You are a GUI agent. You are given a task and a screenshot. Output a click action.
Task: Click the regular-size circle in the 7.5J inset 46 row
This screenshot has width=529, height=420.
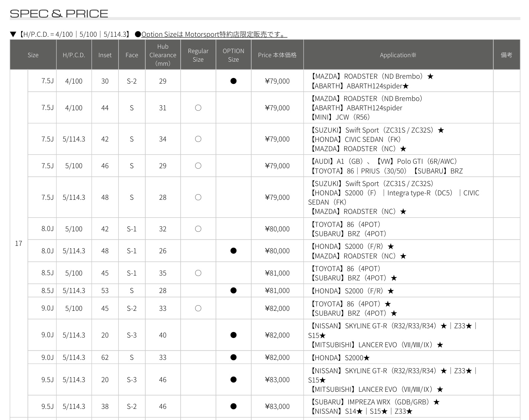click(x=198, y=166)
